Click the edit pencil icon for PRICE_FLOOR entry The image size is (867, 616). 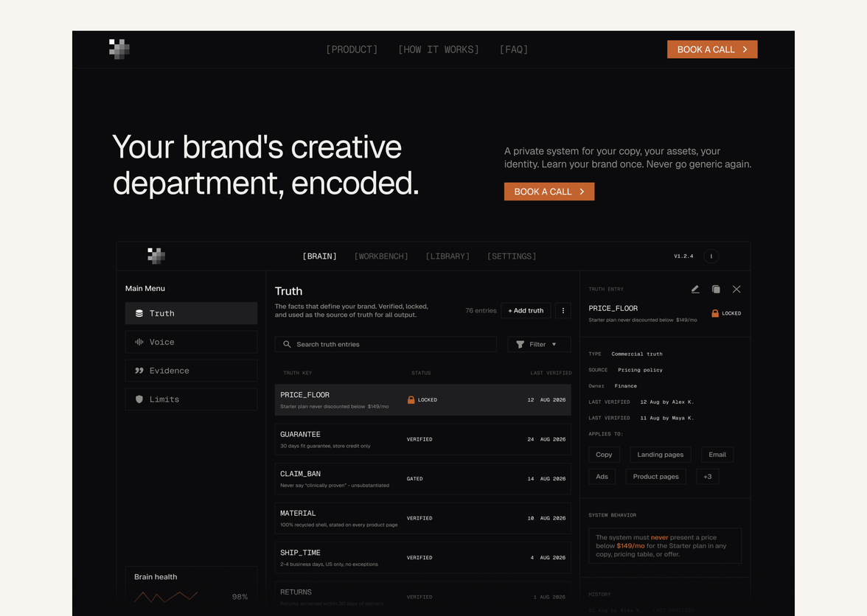[695, 289]
